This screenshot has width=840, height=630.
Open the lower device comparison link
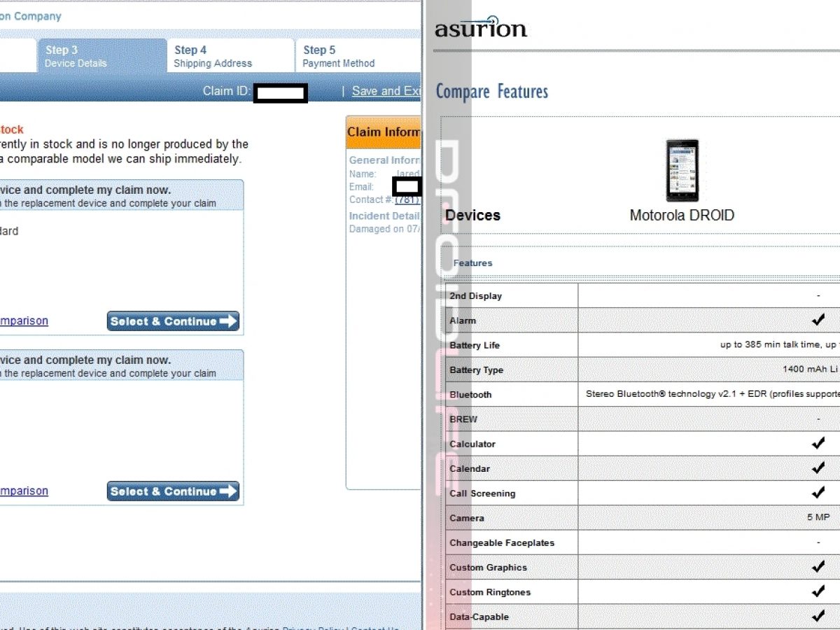point(24,491)
